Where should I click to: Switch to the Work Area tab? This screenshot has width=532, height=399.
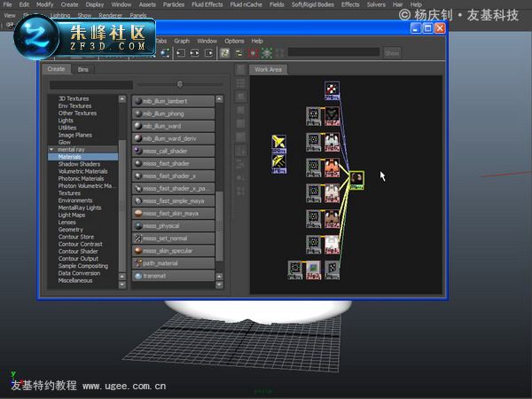pos(268,69)
